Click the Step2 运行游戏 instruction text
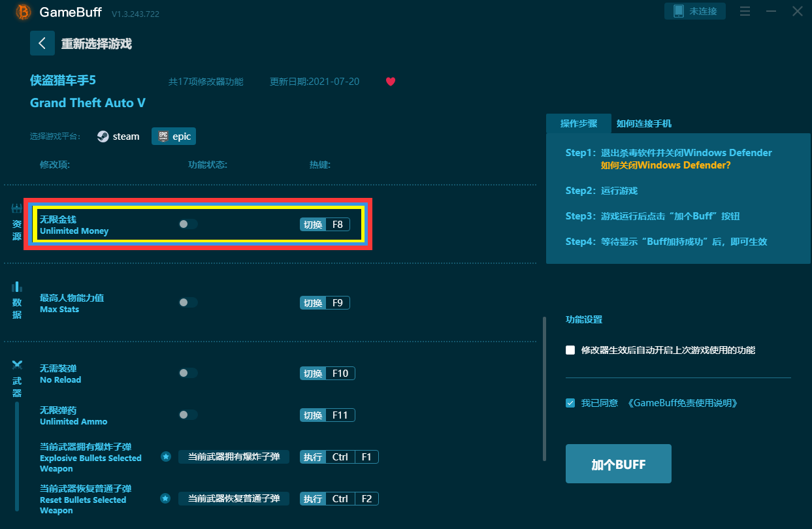Screen dimensions: 812x529 pos(601,191)
